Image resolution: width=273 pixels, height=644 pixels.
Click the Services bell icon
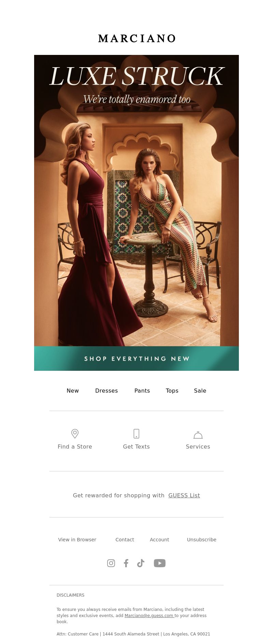198,435
